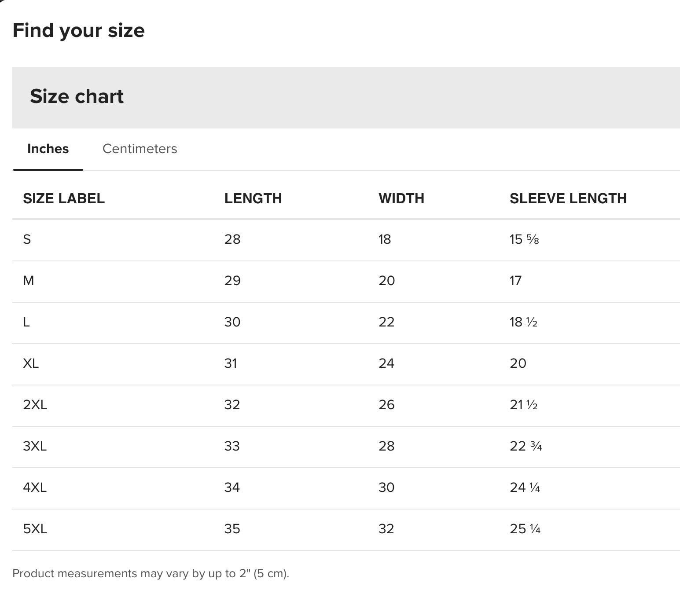The image size is (680, 616).
Task: Select the 3XL size row label
Action: click(x=35, y=446)
